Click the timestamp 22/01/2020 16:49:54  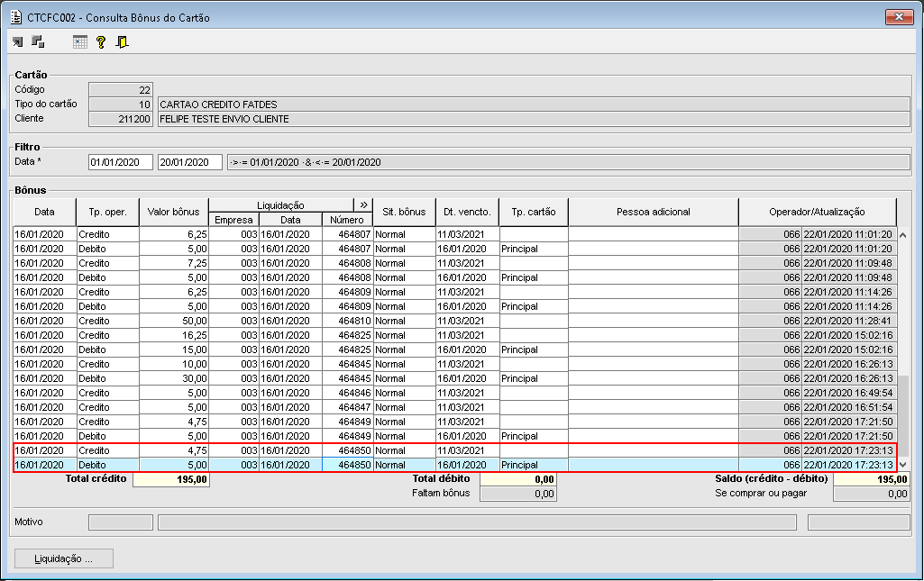848,393
